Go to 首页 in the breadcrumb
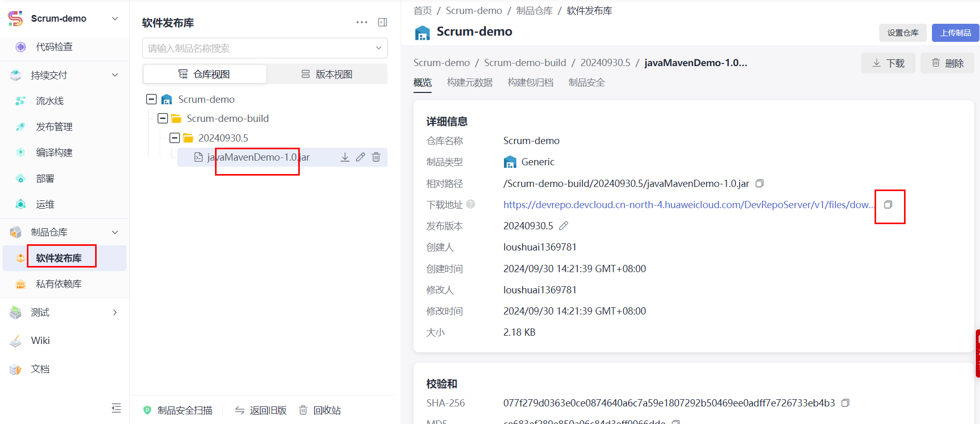Screen dimensions: 980x424 point(422,11)
